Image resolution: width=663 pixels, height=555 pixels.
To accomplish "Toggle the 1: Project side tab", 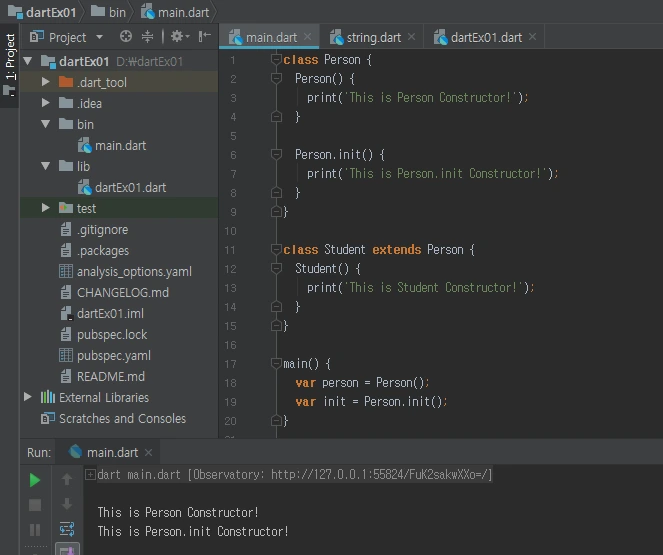I will pyautogui.click(x=10, y=64).
